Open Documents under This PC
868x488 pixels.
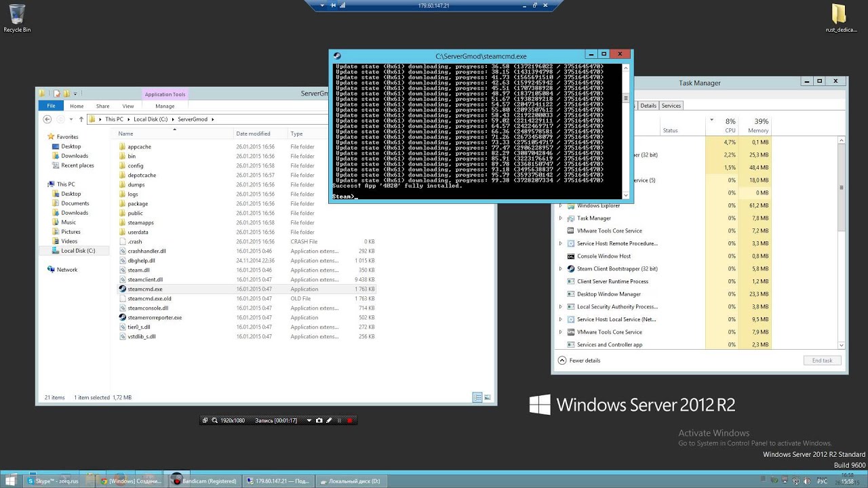click(75, 203)
